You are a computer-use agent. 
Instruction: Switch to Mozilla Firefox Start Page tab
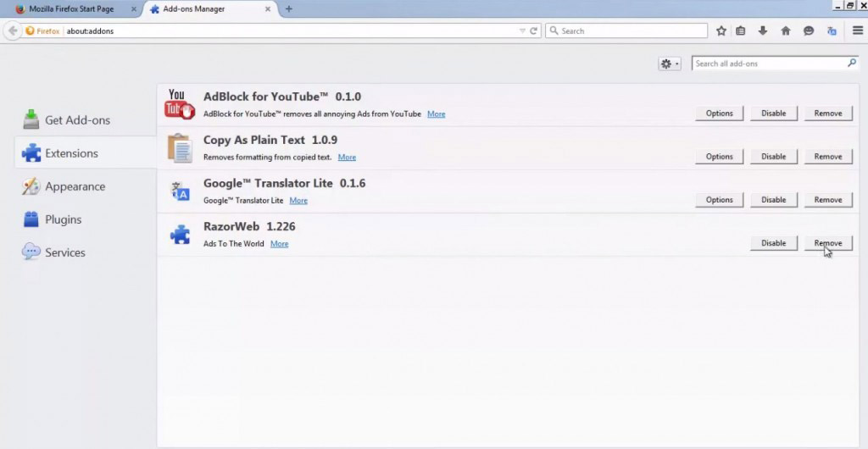[70, 8]
